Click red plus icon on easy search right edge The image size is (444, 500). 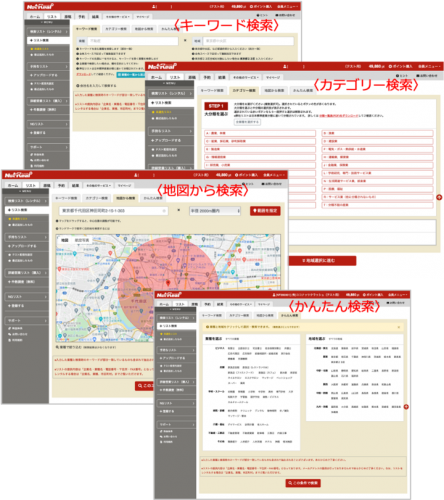406,407
